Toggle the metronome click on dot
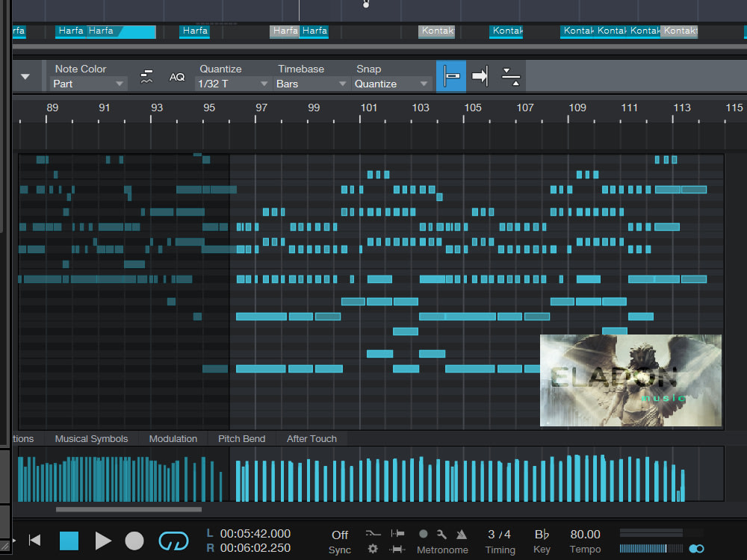 coord(423,534)
